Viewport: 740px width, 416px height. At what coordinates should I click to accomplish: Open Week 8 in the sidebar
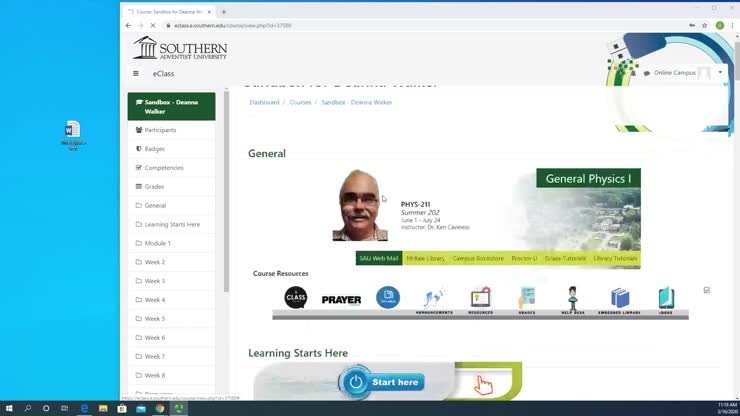point(171,375)
